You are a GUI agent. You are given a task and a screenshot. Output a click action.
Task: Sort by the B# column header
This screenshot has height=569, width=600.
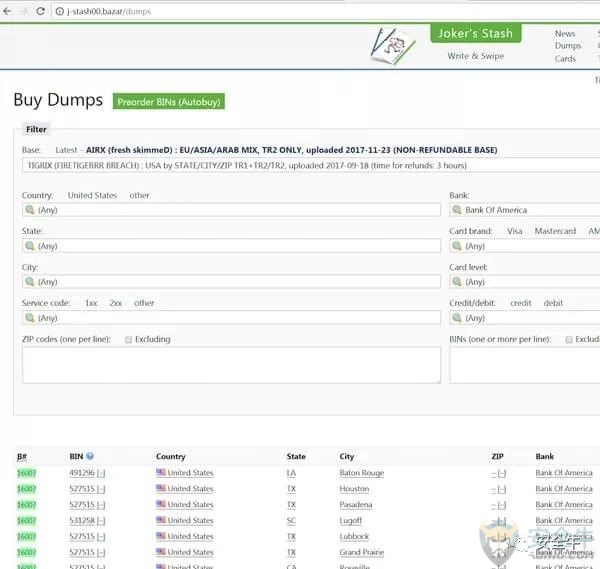click(x=22, y=457)
